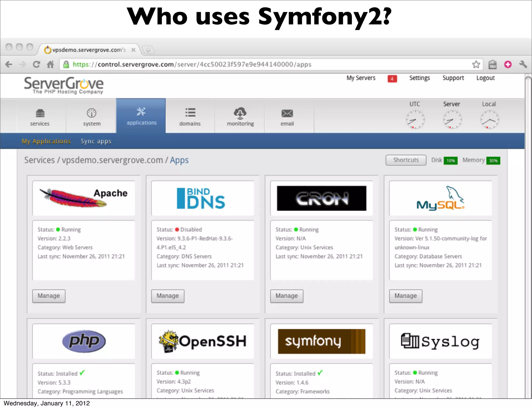Click the CRON logo thumbnail
532x409 pixels.
(322, 198)
